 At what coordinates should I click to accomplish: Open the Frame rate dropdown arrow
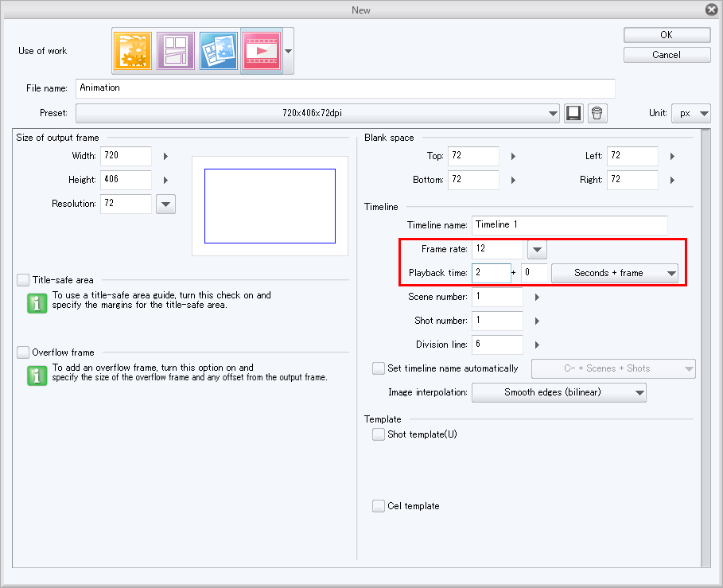[537, 250]
